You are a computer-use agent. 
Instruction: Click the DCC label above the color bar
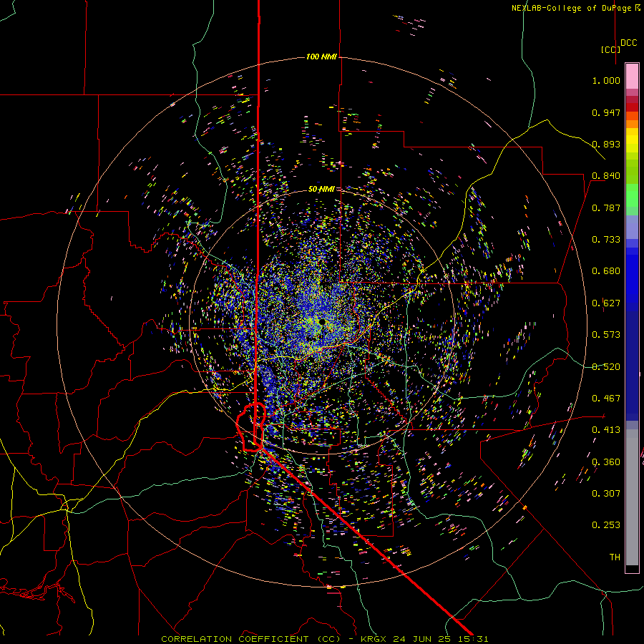pos(628,43)
